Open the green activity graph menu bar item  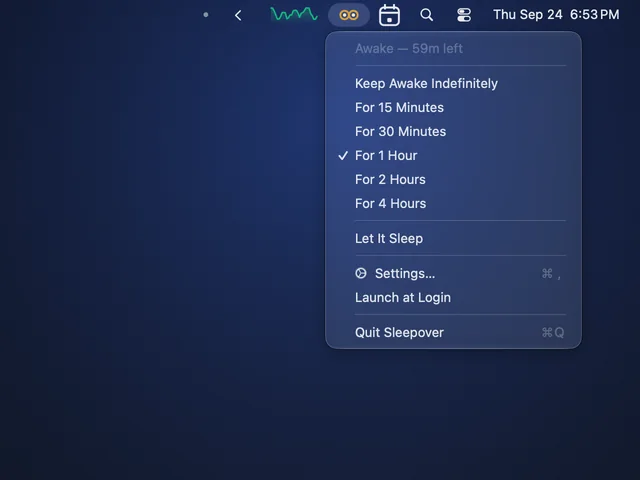point(294,15)
